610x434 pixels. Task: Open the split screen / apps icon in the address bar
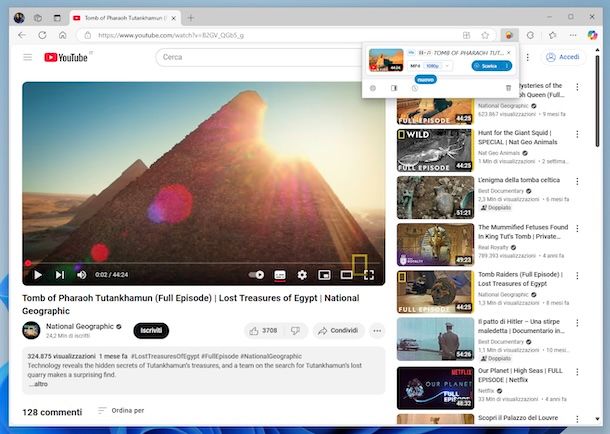[466, 35]
